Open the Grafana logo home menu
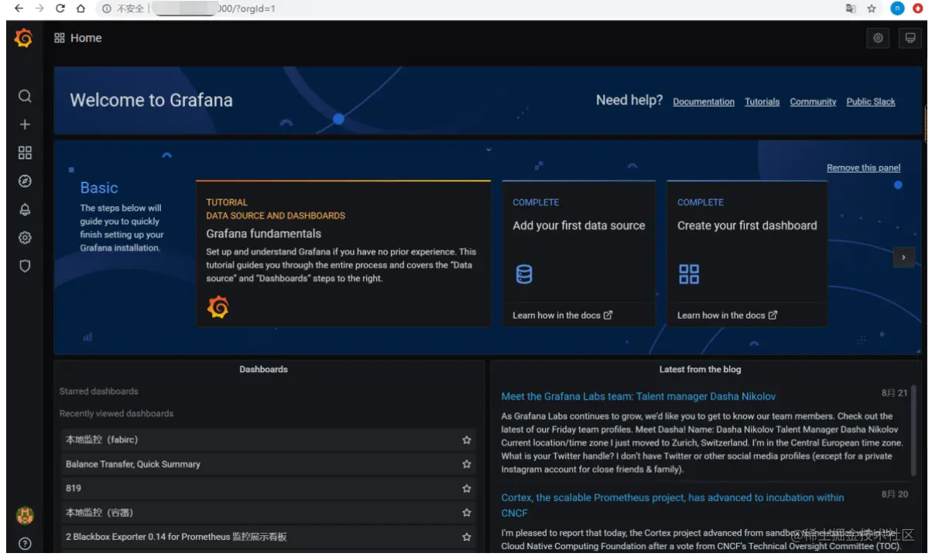This screenshot has height=560, width=932. [x=24, y=38]
